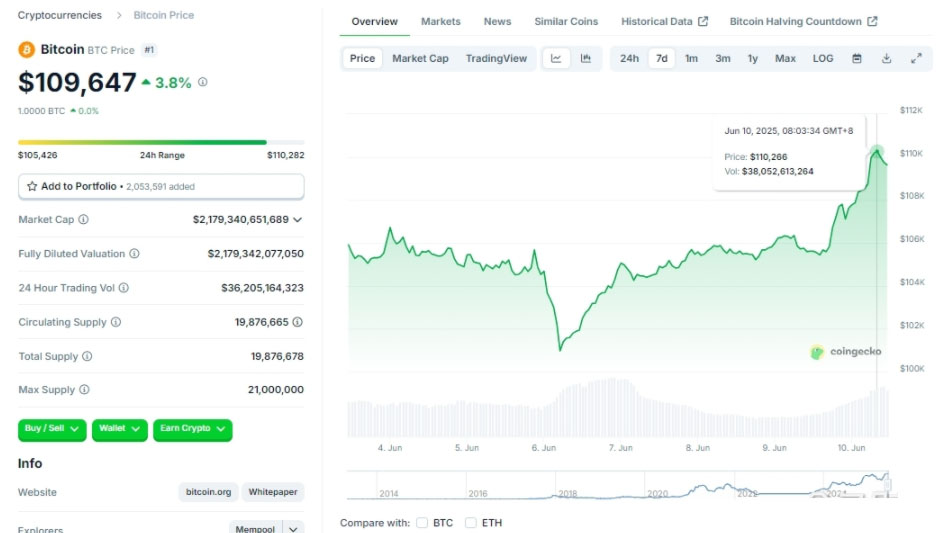Image resolution: width=951 pixels, height=533 pixels.
Task: Enable ETH comparison checkbox
Action: [471, 523]
